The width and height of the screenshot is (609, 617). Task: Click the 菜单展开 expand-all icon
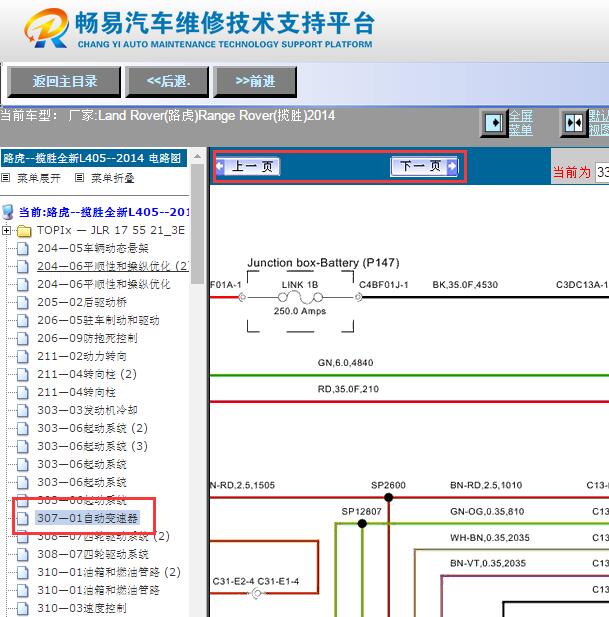point(6,178)
